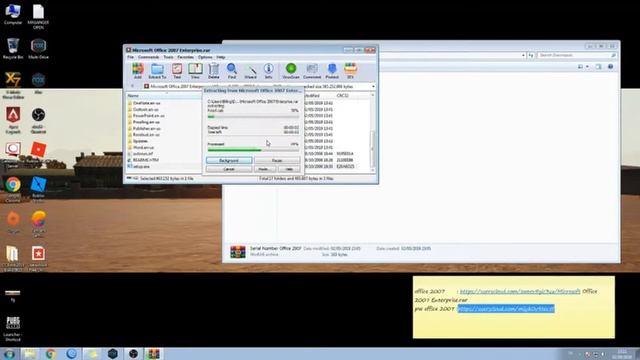Open the Tools menu in WinRAR
The height and width of the screenshot is (360, 640).
point(168,57)
